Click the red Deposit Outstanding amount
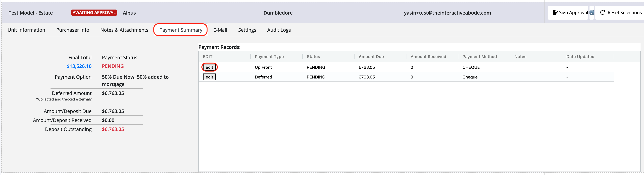Viewport: 644px width, 175px height. pyautogui.click(x=113, y=129)
